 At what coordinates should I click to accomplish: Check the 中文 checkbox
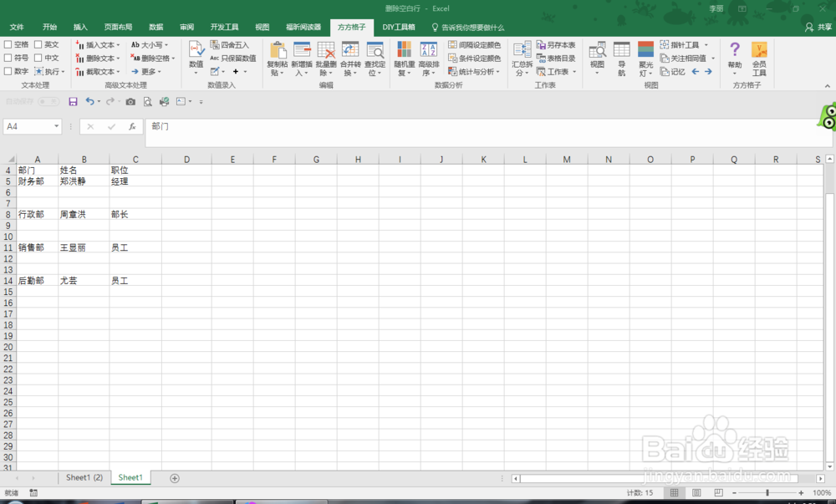coord(38,58)
